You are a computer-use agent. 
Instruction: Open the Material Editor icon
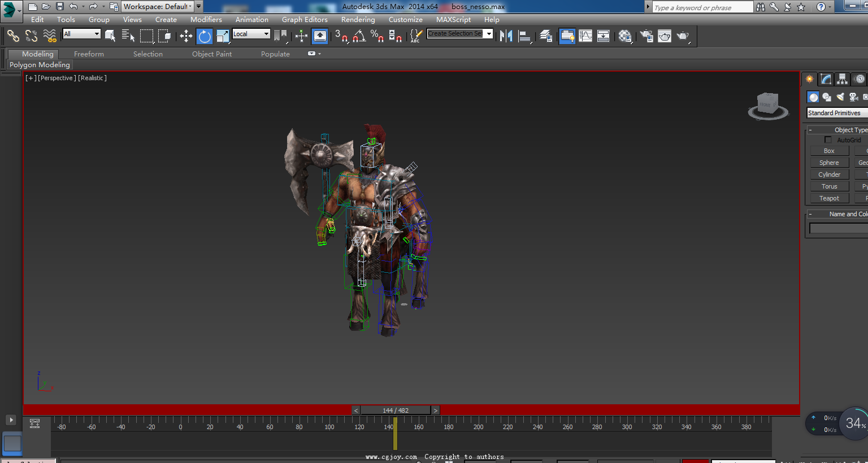(x=625, y=36)
